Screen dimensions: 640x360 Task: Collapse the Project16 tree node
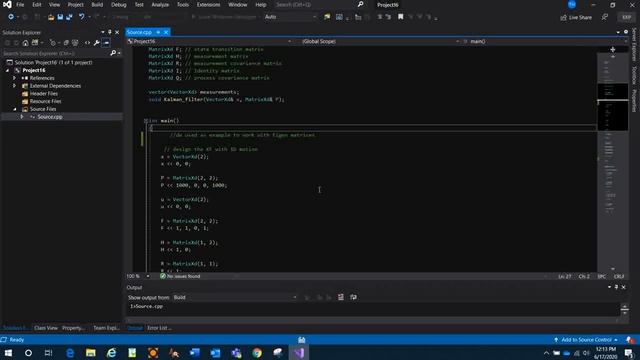7,71
